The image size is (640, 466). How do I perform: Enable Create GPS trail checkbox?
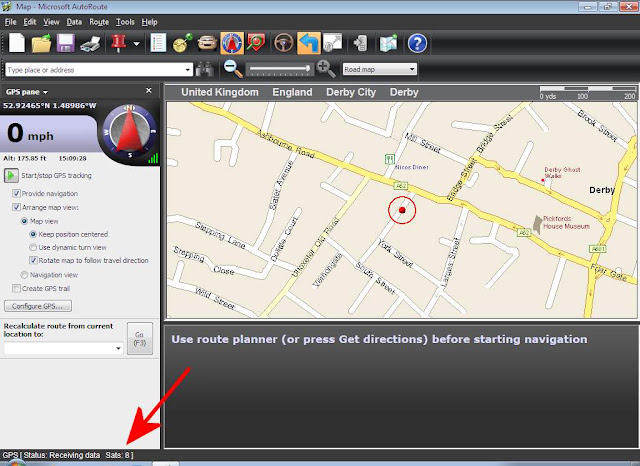[x=16, y=288]
